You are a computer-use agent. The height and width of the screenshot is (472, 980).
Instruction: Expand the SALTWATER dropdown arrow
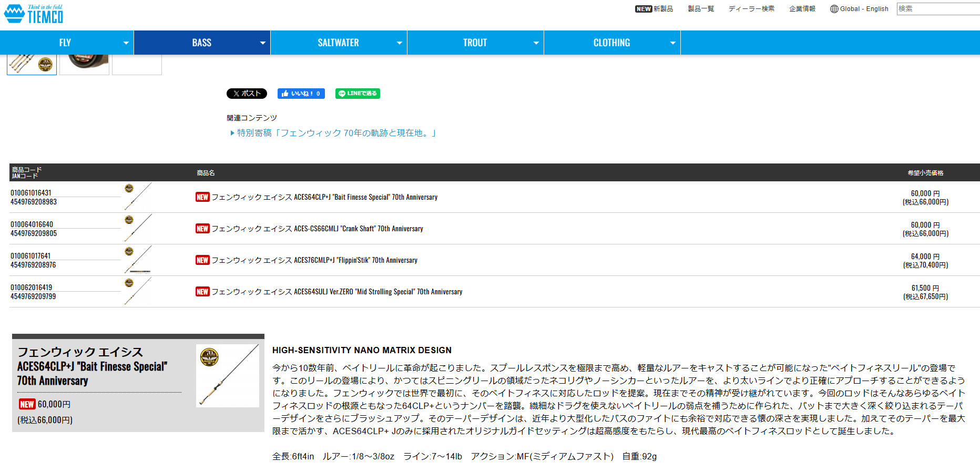coord(399,43)
